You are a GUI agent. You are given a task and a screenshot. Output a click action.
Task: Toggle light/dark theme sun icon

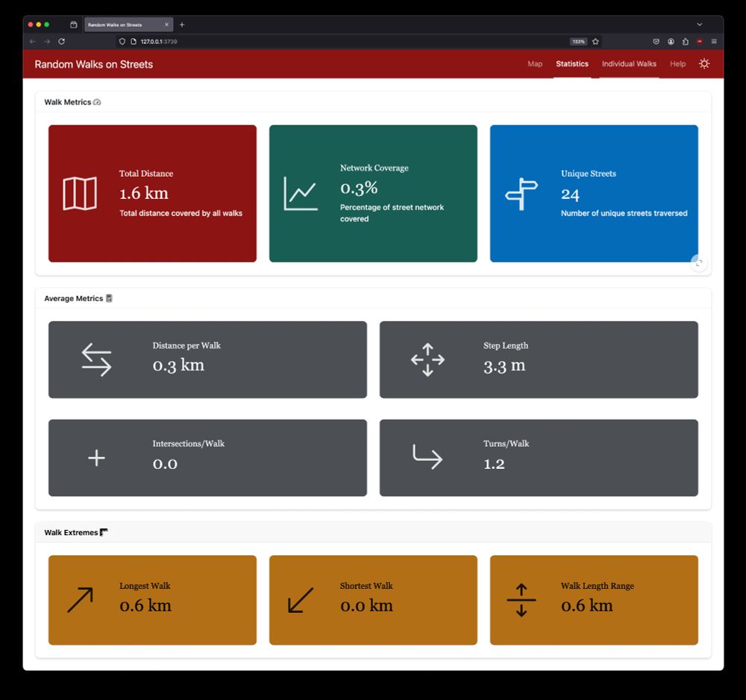[704, 63]
